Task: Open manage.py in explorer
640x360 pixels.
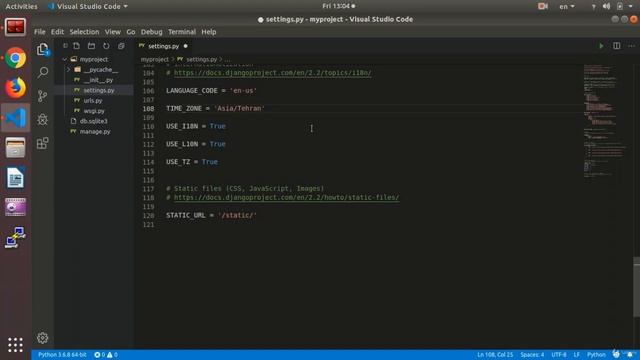Action: tap(95, 131)
